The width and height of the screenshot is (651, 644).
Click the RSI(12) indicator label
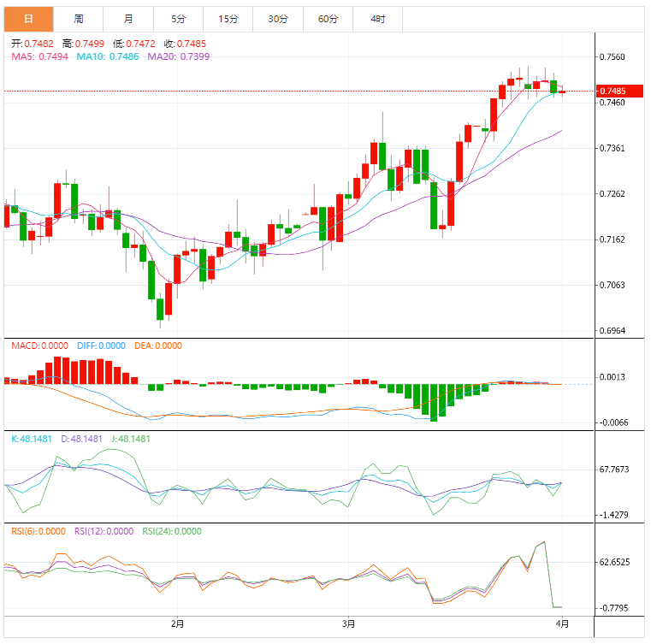104,531
